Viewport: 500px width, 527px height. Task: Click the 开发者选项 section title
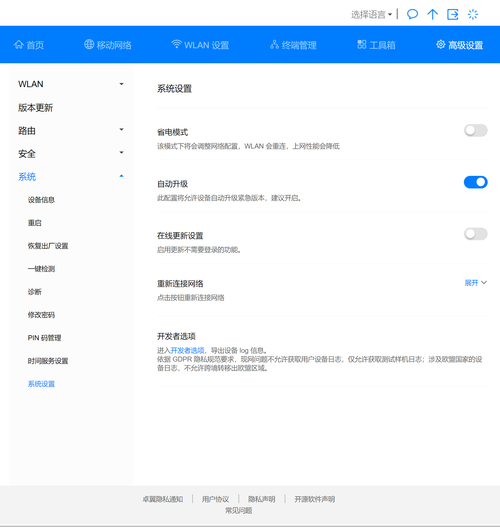click(x=176, y=336)
